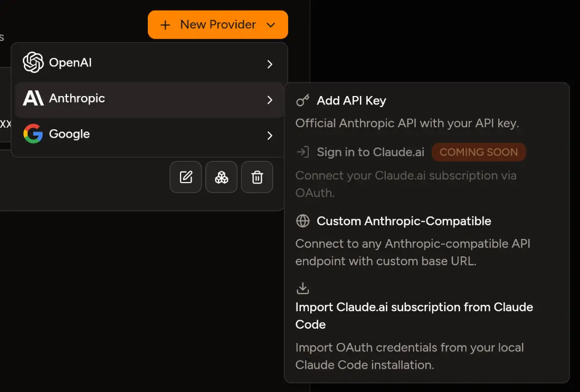
Task: Click the sign-in arrow icon beside Claude.ai
Action: (303, 152)
